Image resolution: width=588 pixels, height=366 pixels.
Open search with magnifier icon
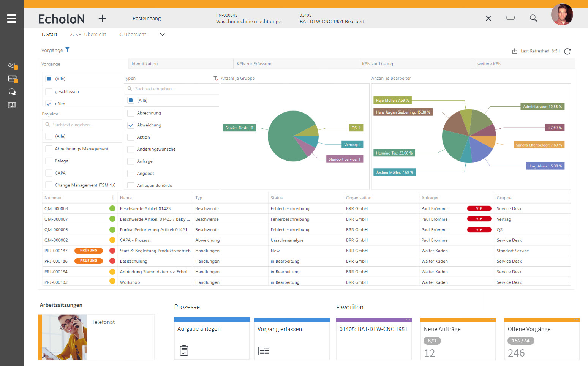click(533, 18)
